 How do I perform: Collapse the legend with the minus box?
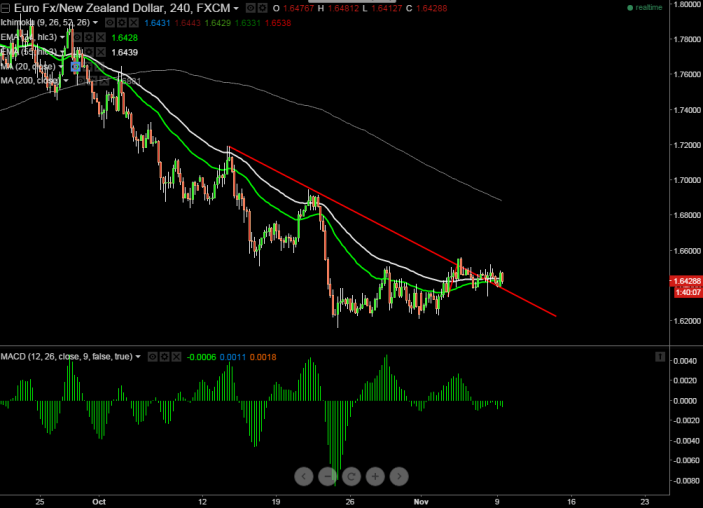[5, 8]
